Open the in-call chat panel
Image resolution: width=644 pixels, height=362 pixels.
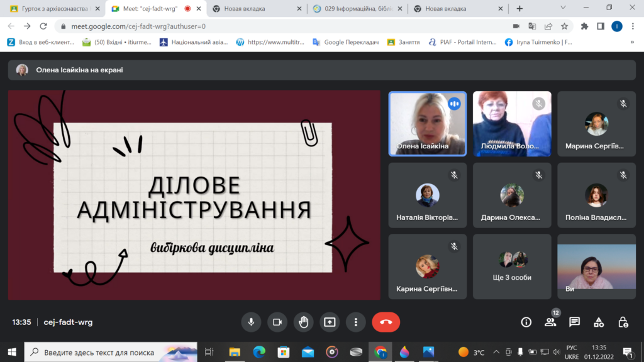pos(574,322)
